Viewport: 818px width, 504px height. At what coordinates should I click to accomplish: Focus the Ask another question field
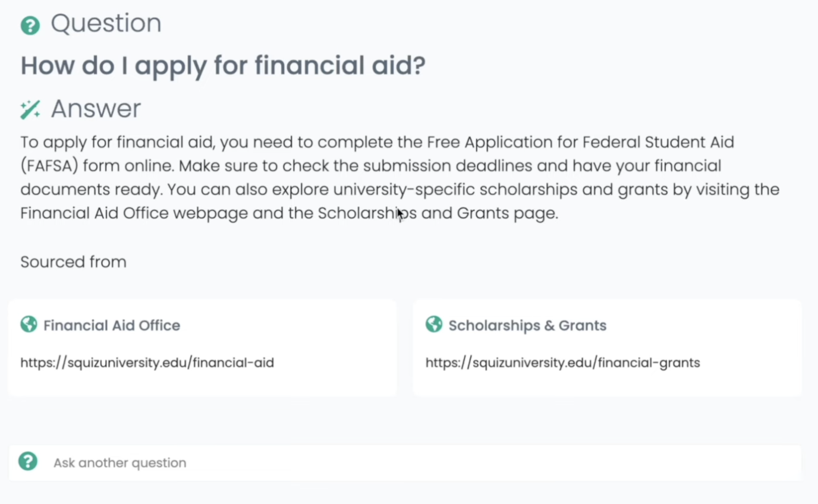(405, 462)
